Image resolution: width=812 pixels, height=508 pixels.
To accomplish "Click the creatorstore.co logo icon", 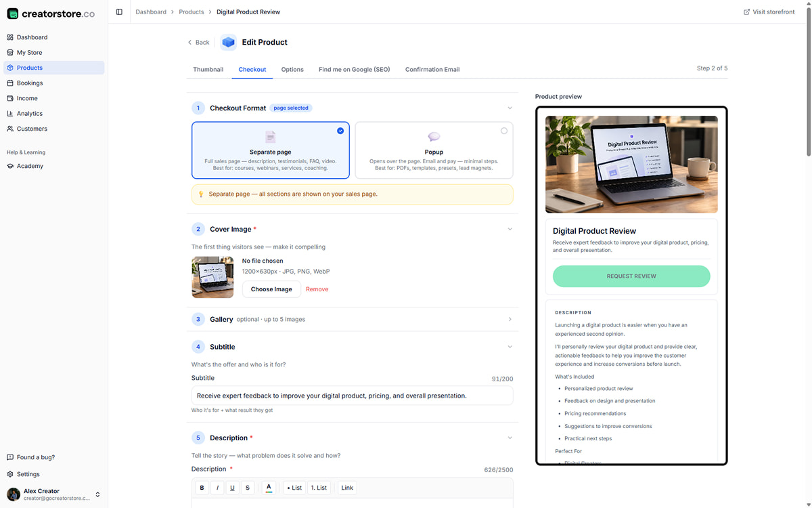I will point(12,14).
